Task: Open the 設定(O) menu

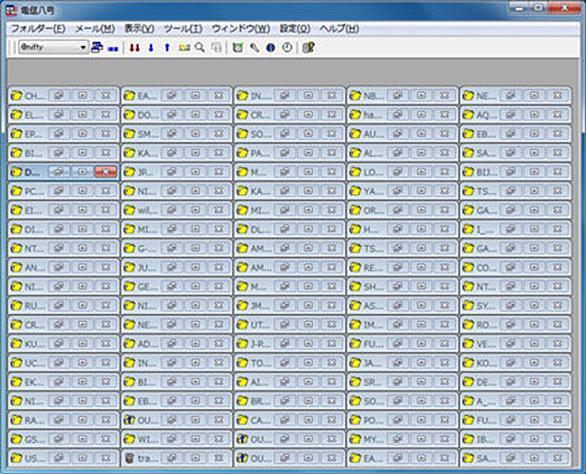Action: [x=295, y=29]
